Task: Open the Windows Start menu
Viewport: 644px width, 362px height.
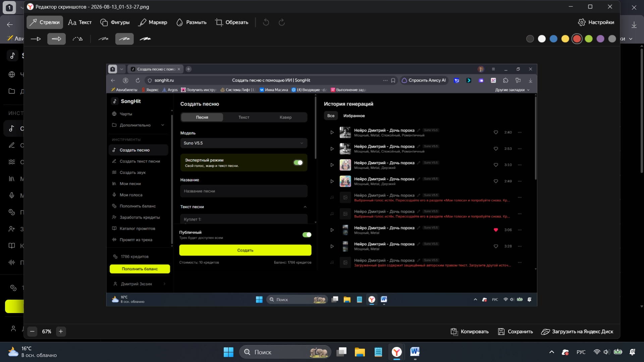Action: [228, 352]
